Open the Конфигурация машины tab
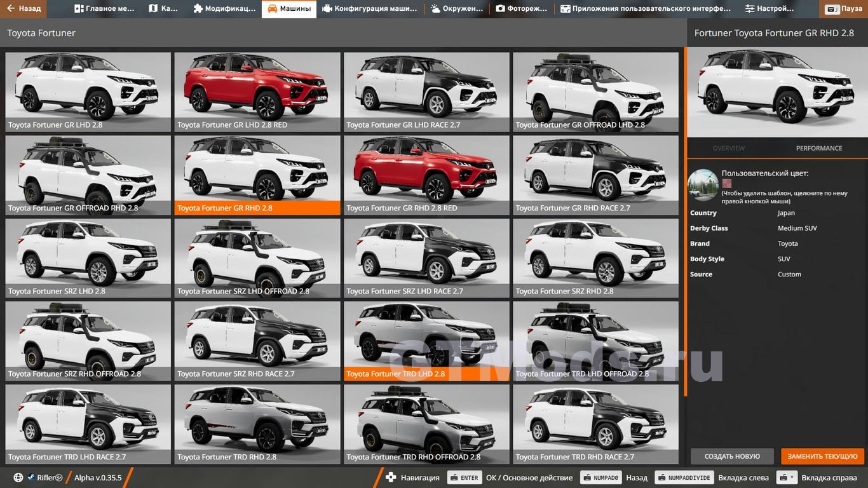 point(370,9)
